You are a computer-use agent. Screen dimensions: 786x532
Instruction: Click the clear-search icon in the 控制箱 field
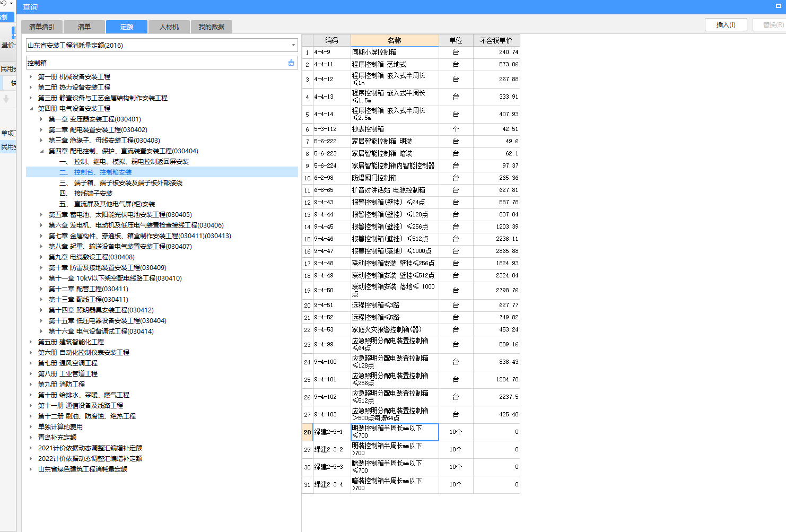291,63
